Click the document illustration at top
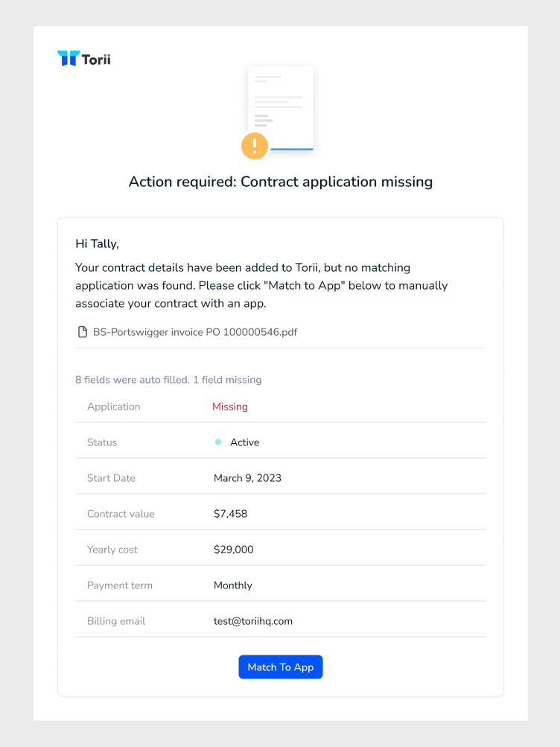 coord(281,109)
